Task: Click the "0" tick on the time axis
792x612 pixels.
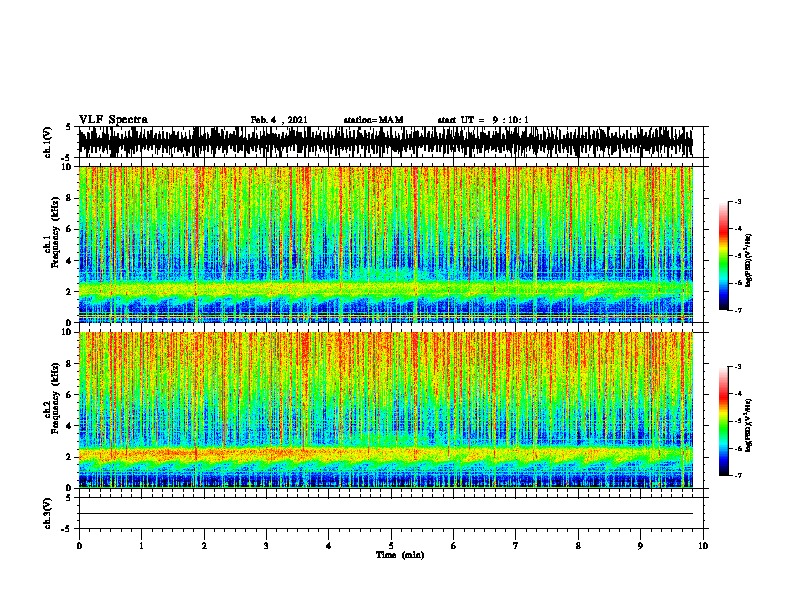Action: pos(79,545)
